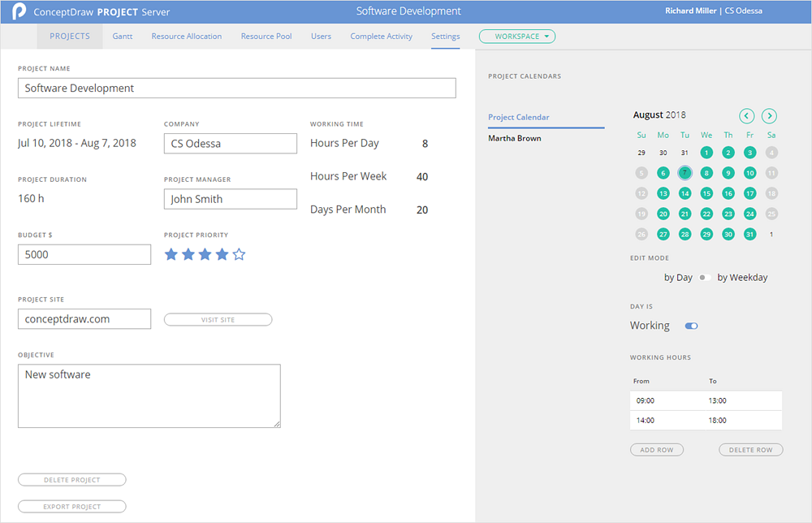The image size is (812, 523).
Task: Select non-working Saturday August 4
Action: 771,153
